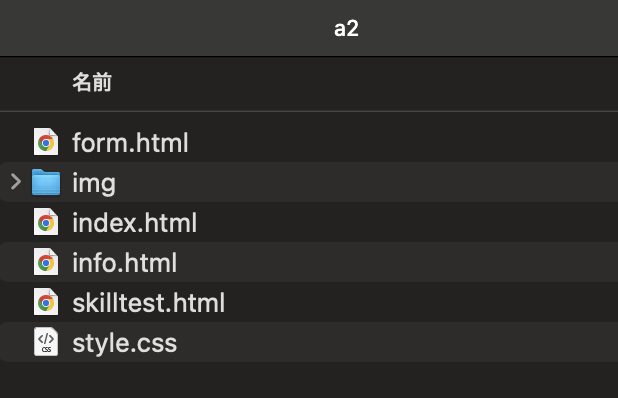Select the form.html Chrome file icon
This screenshot has height=398, width=618.
pyautogui.click(x=46, y=141)
